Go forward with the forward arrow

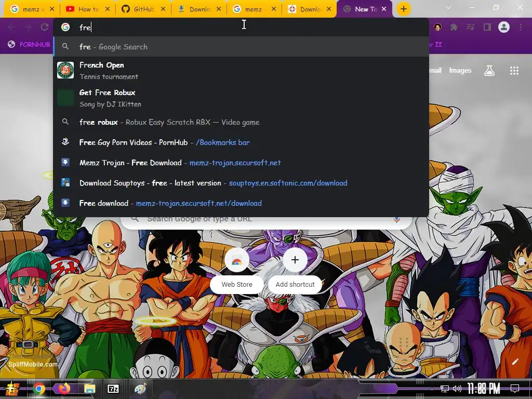click(x=28, y=27)
